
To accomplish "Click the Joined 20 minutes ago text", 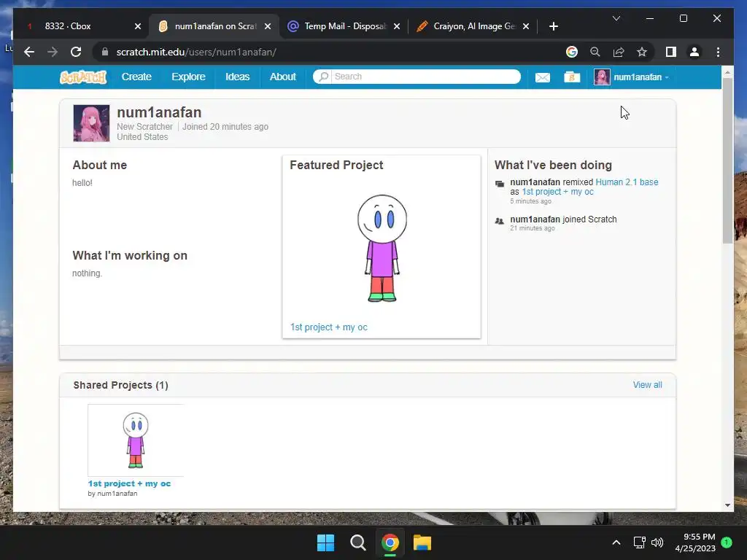I will (x=225, y=127).
